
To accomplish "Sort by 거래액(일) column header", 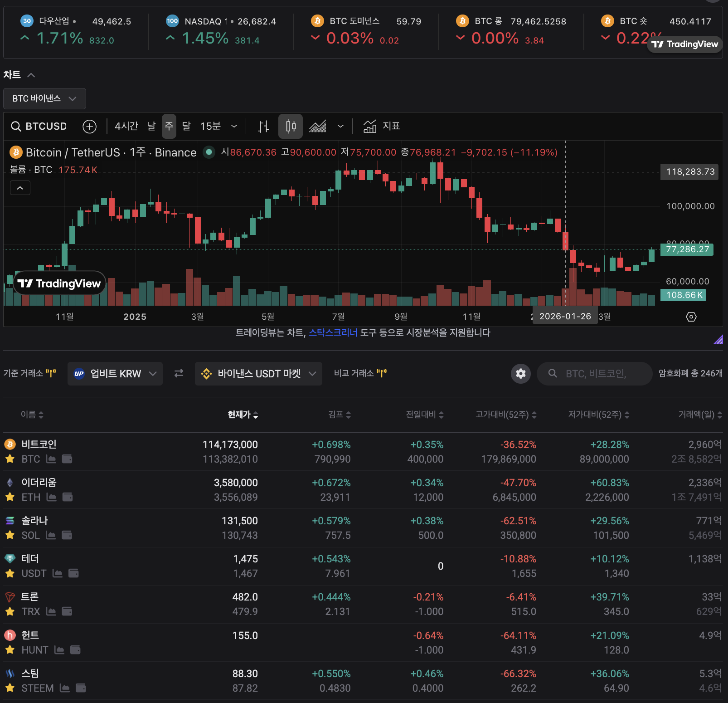I will click(x=700, y=415).
